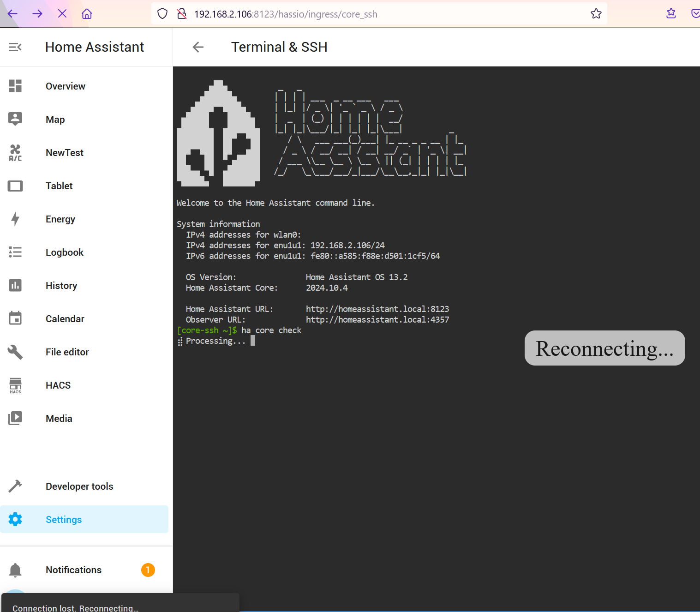700x612 pixels.
Task: Click the 192.168.2.106/24 IPv4 address text
Action: tap(347, 246)
